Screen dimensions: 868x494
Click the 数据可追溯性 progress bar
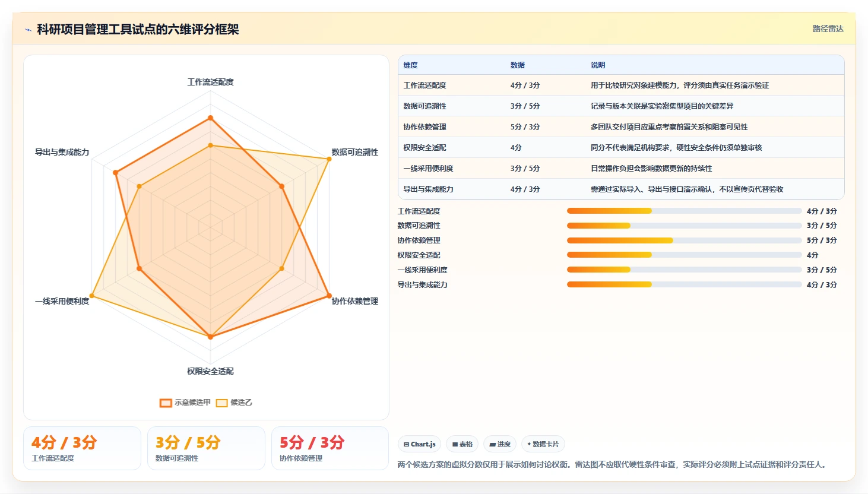click(x=684, y=226)
